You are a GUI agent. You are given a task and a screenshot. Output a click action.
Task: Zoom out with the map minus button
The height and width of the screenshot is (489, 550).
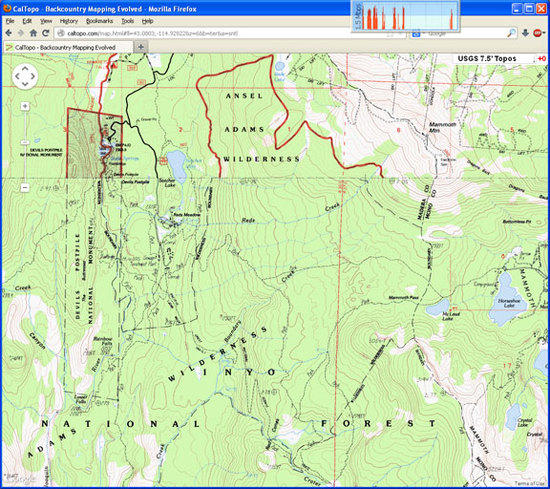tap(25, 187)
